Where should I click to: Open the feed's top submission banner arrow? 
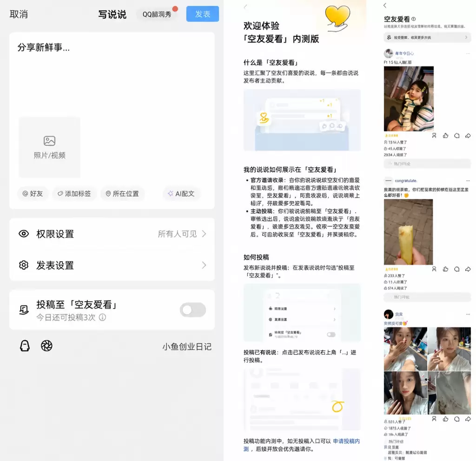pos(466,37)
